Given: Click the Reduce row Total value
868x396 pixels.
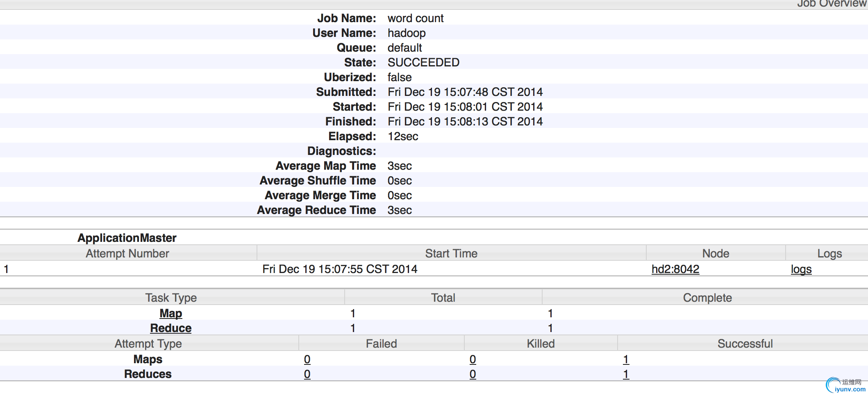Looking at the screenshot, I should 353,328.
